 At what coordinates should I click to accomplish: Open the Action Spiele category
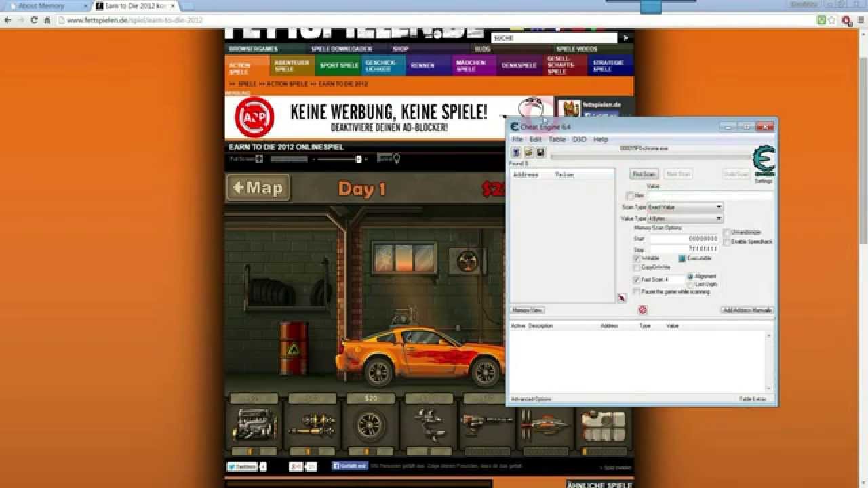click(247, 66)
